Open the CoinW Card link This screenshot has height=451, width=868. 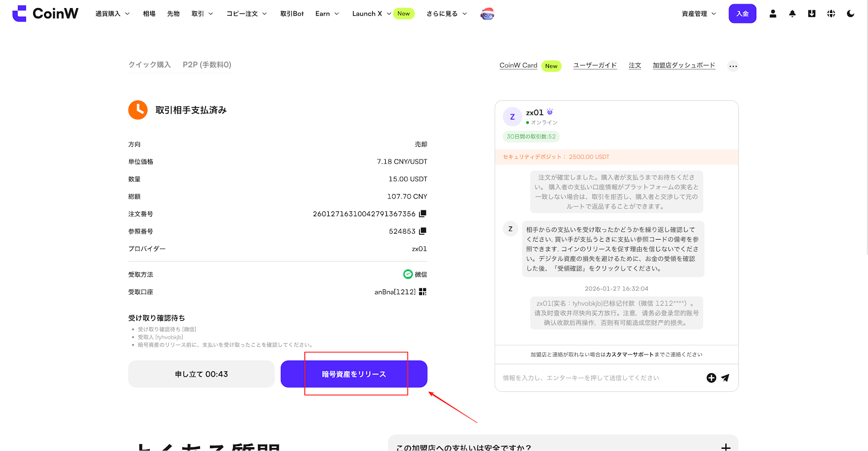518,65
